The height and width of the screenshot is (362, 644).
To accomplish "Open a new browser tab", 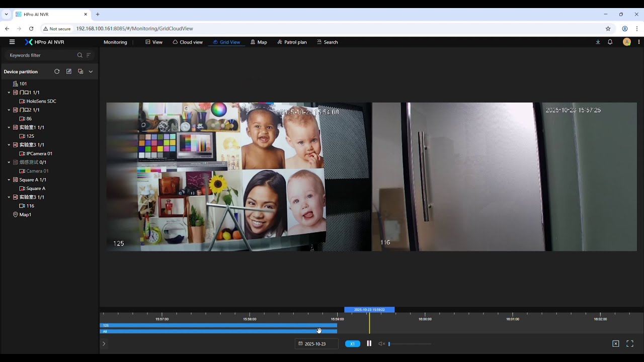I will pyautogui.click(x=98, y=14).
